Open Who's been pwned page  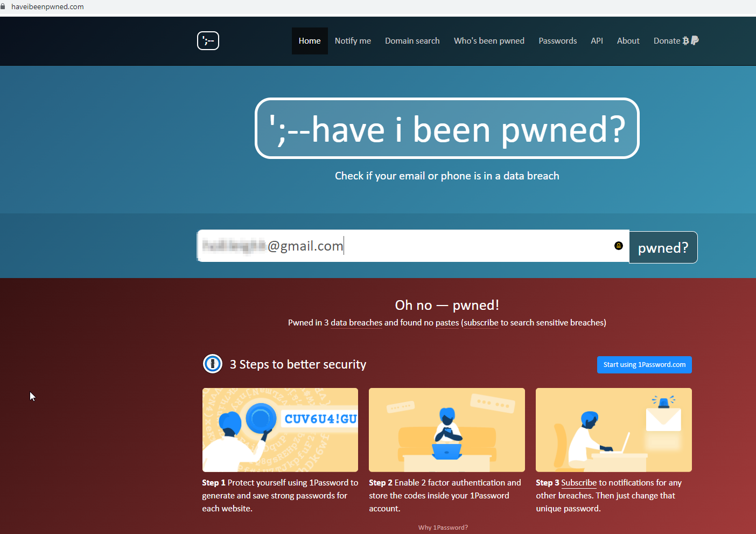pos(489,41)
